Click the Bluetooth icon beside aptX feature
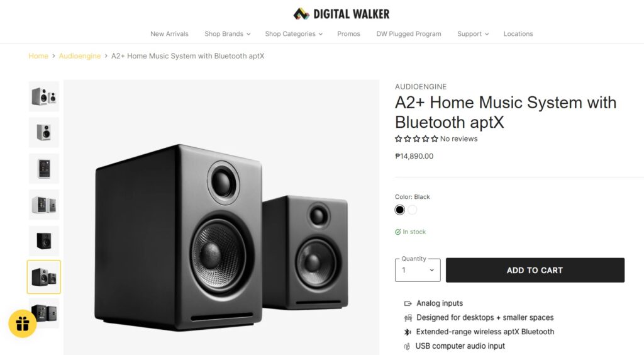Viewport: 644px width, 355px height. point(408,332)
